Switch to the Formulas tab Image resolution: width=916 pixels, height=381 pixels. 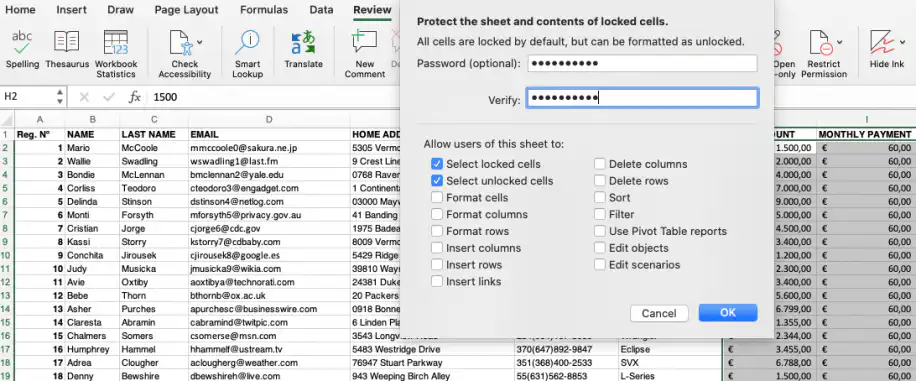263,10
